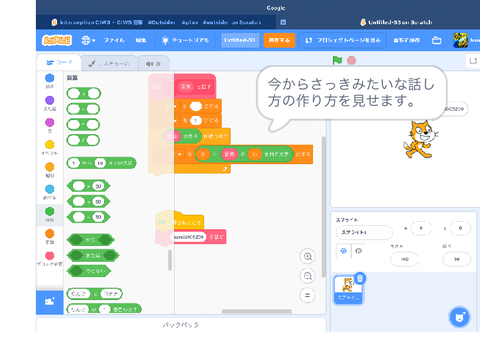This screenshot has height=360, width=480.
Task: Select the Untitled-53 on Scratch browser tab
Action: [x=396, y=22]
